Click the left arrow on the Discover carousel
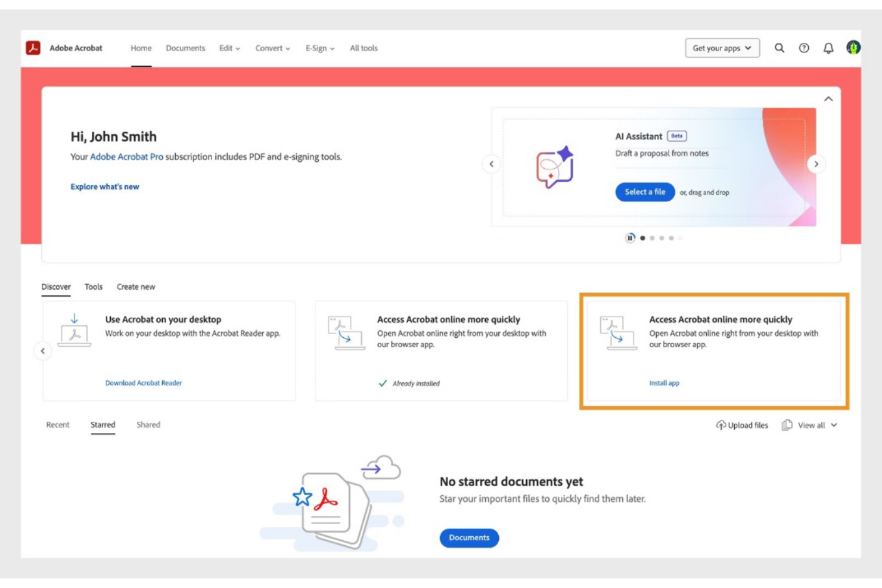Viewport: 882px width, 588px height. pos(42,350)
